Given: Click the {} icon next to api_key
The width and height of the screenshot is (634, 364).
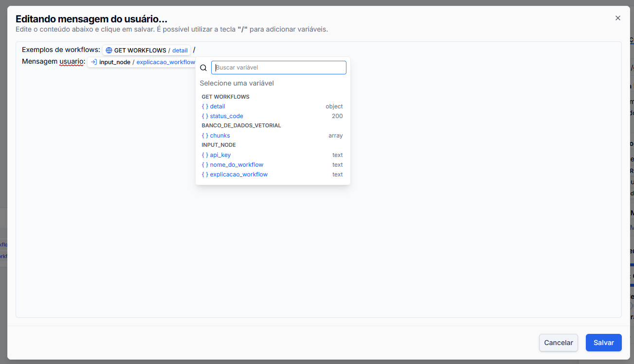Looking at the screenshot, I should [204, 155].
